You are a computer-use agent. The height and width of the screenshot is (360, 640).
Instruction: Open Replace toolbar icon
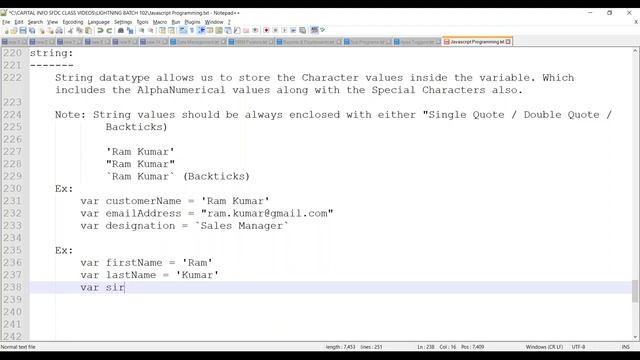[x=130, y=31]
